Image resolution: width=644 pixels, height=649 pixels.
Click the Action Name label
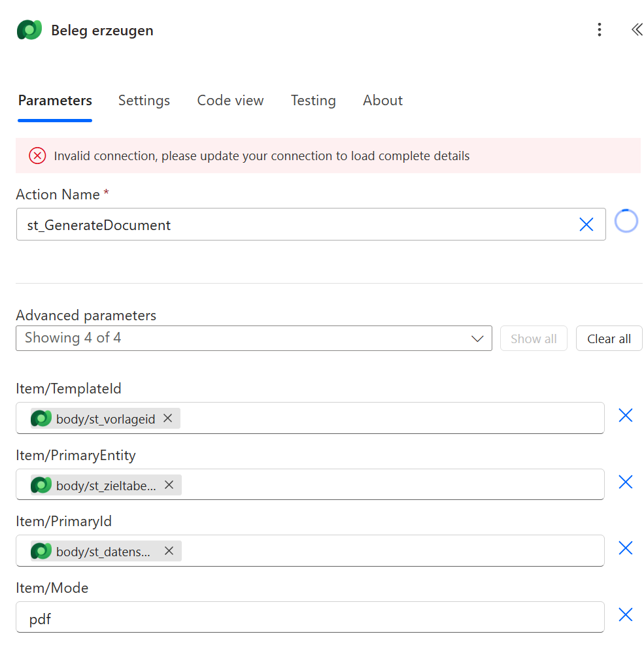tap(58, 195)
